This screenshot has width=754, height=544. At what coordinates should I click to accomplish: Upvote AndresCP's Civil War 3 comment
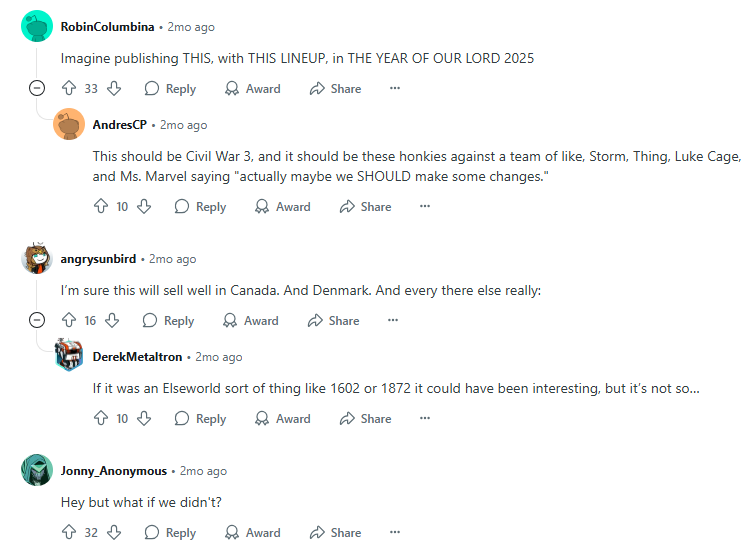101,206
